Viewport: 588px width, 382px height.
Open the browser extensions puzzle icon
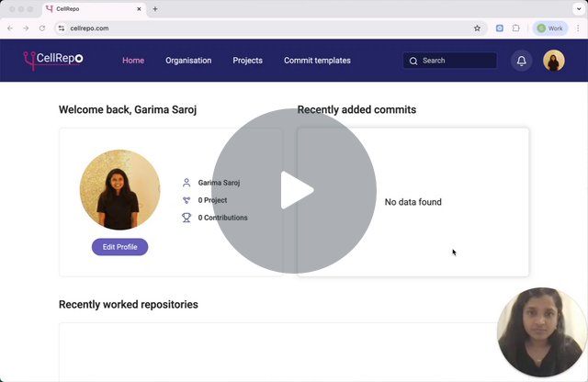coord(516,28)
